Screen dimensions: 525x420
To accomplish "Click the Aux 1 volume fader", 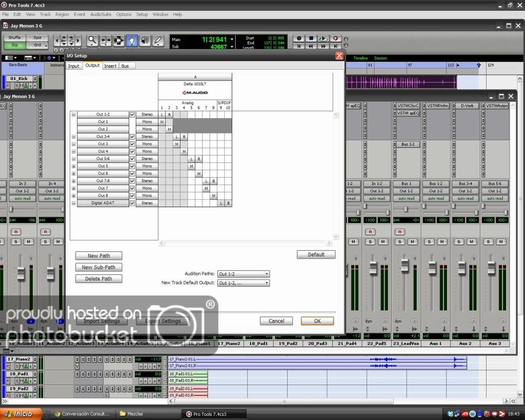I will click(x=432, y=268).
